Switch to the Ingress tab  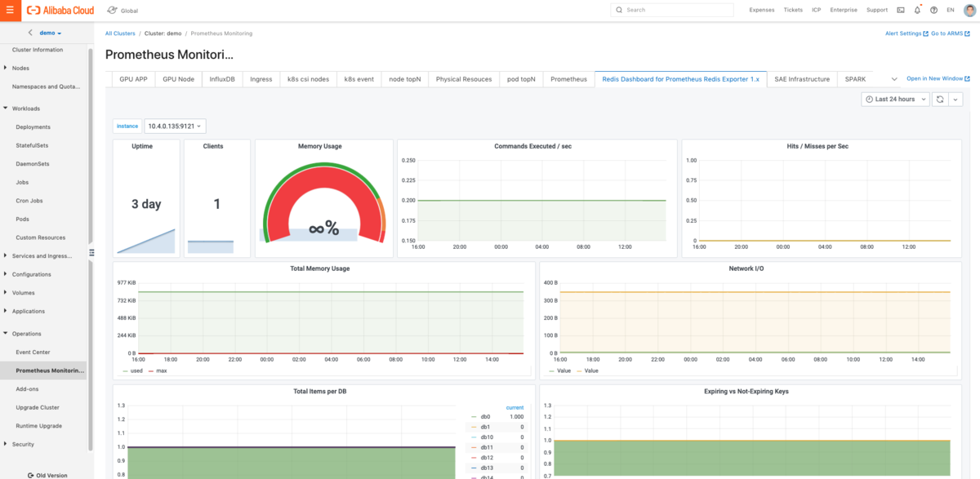click(x=261, y=79)
